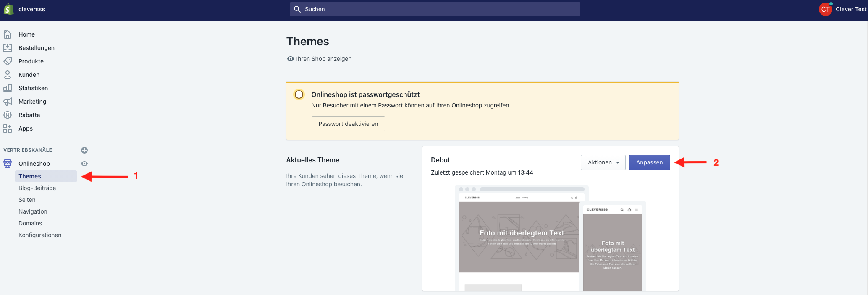
Task: Click the Produkte tag icon
Action: click(8, 61)
